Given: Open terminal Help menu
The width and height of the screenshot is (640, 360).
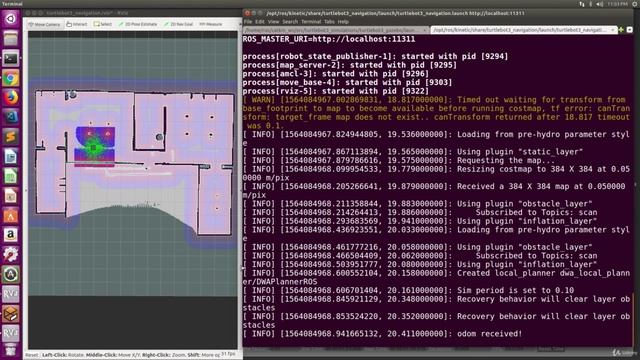Looking at the screenshot, I should point(343,22).
